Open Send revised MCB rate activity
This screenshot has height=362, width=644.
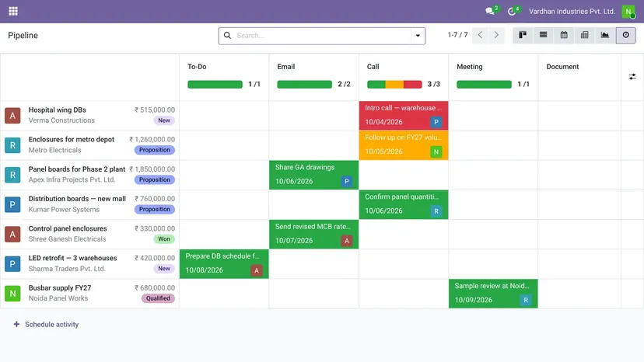[313, 234]
